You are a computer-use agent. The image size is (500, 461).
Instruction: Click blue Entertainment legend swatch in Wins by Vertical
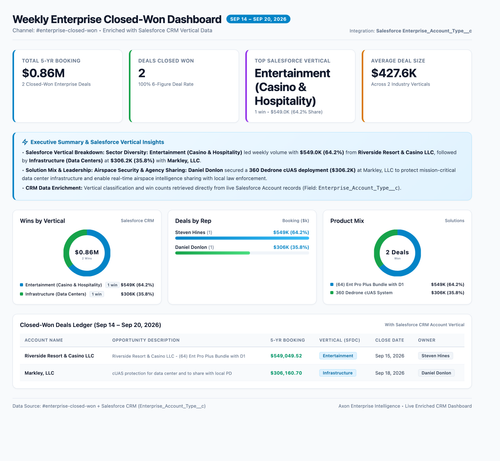(x=21, y=285)
